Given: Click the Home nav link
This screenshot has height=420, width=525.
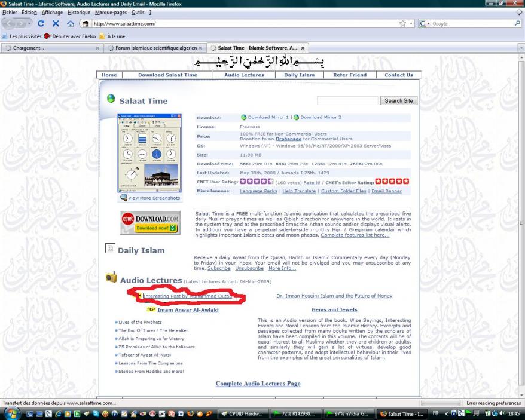Looking at the screenshot, I should tap(109, 75).
